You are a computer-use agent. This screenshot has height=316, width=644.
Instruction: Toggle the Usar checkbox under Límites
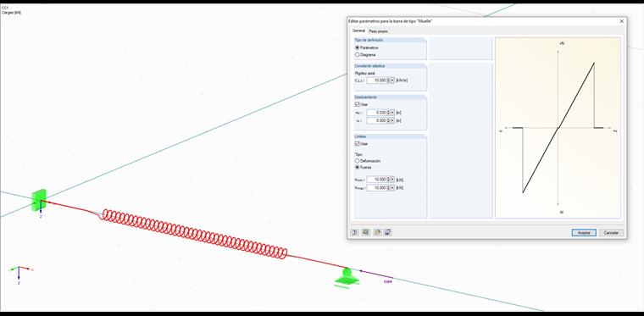click(x=357, y=144)
